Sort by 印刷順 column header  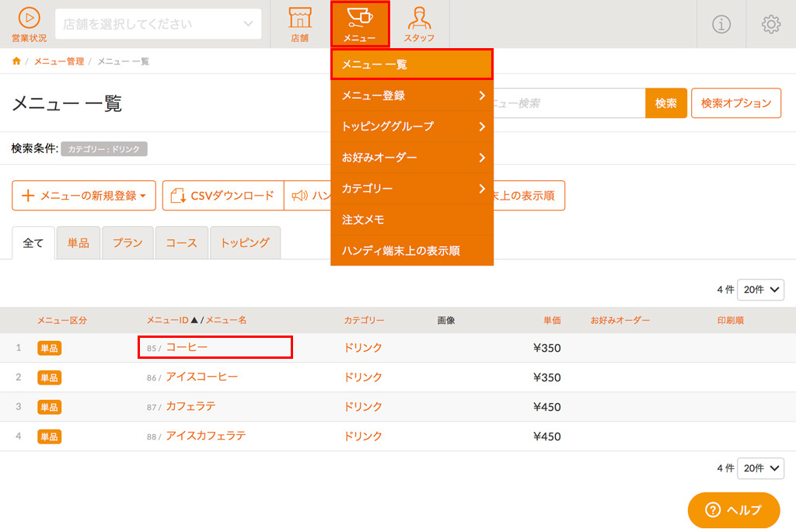[731, 321]
